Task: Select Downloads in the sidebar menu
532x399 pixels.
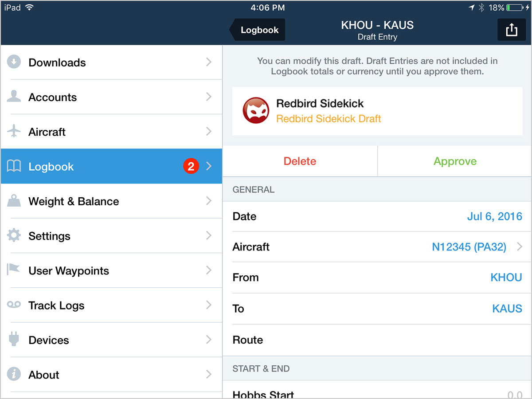Action: (x=111, y=62)
